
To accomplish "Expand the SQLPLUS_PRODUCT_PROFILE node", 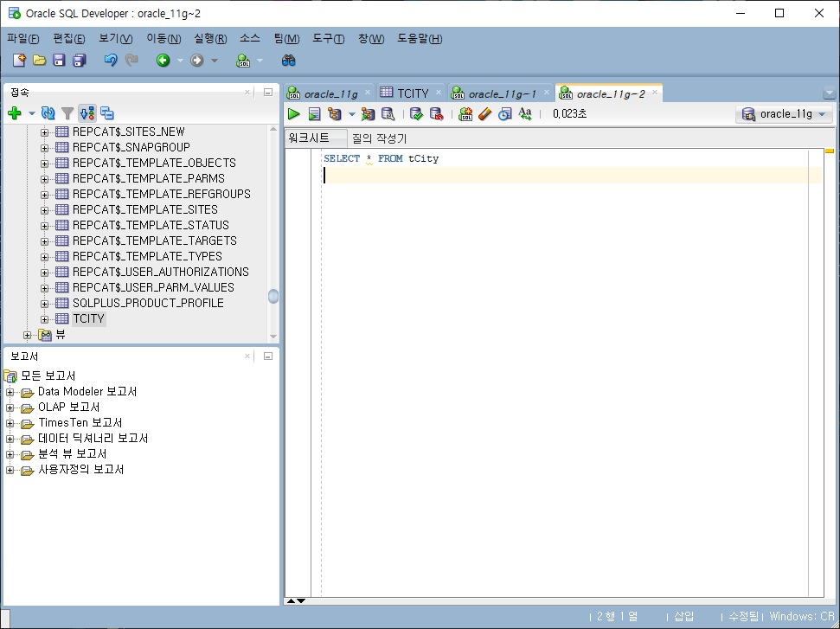I will [x=44, y=304].
